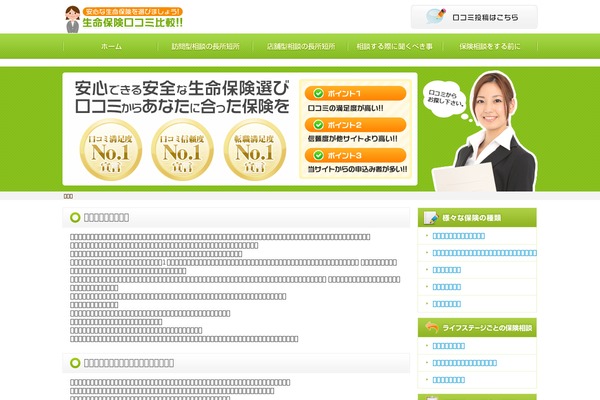Screen dimensions: 600x400
Task: Click the 様々な保険の種類 sidebar header
Action: click(477, 217)
